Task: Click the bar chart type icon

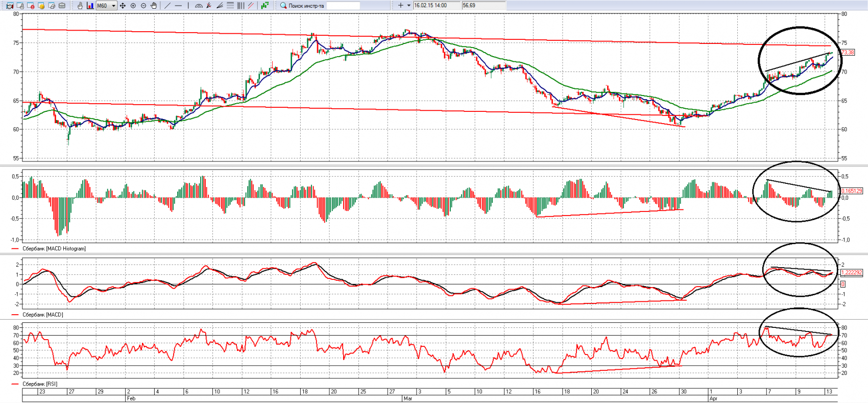Action: pos(90,6)
